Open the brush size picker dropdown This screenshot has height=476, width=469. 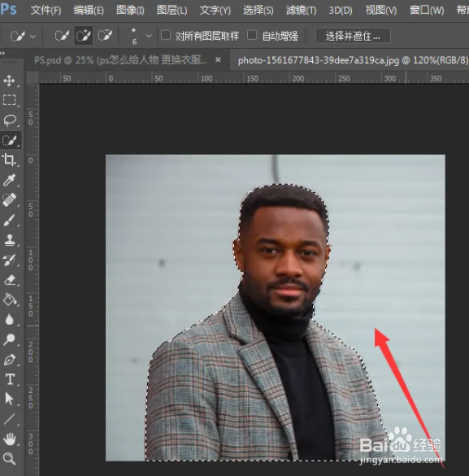149,36
